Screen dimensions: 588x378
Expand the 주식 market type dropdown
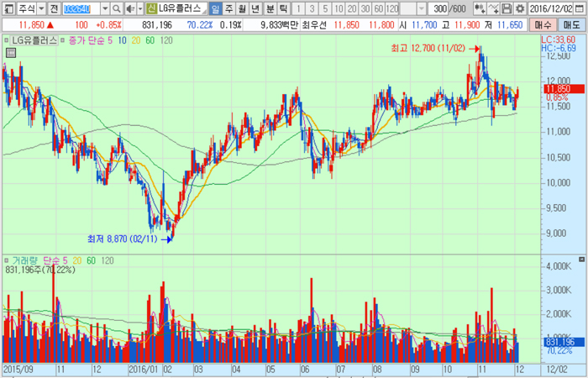39,8
